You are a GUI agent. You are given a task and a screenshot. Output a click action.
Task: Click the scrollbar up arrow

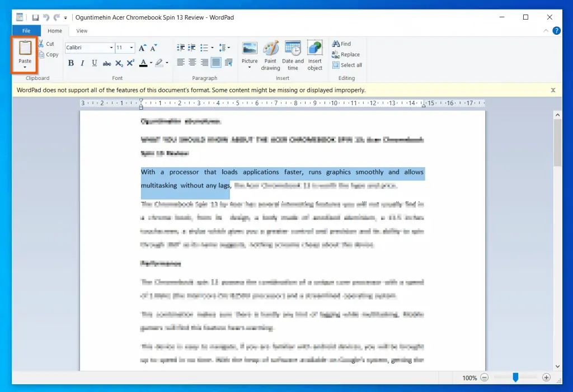click(557, 115)
